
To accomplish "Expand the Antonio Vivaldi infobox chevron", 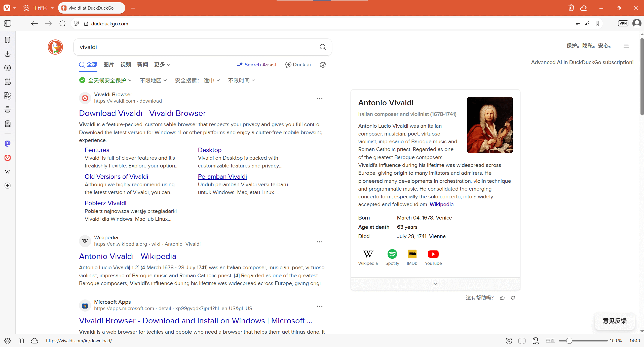I will tap(435, 284).
